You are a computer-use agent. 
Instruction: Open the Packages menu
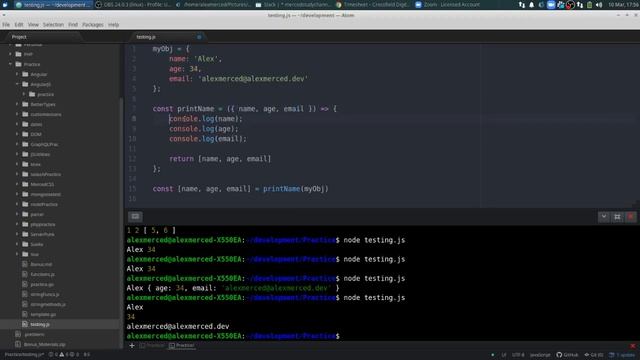coord(93,25)
